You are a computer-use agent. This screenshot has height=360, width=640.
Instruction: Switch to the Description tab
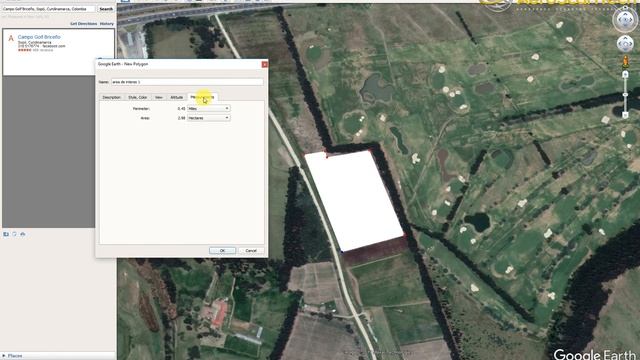pos(111,97)
